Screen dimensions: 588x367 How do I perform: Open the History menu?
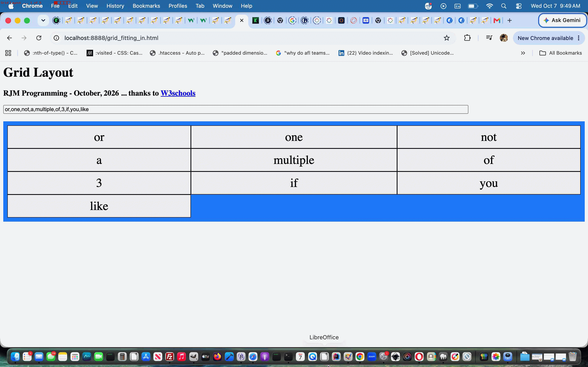(115, 6)
